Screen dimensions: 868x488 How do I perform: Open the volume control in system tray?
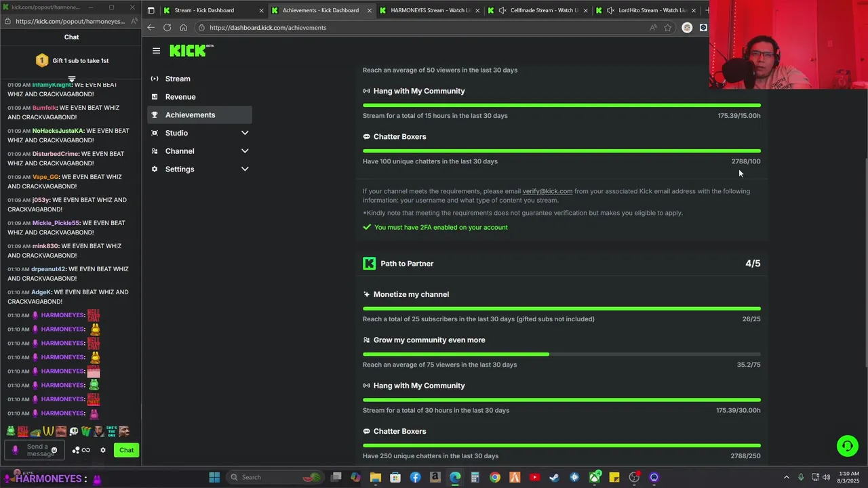[827, 477]
